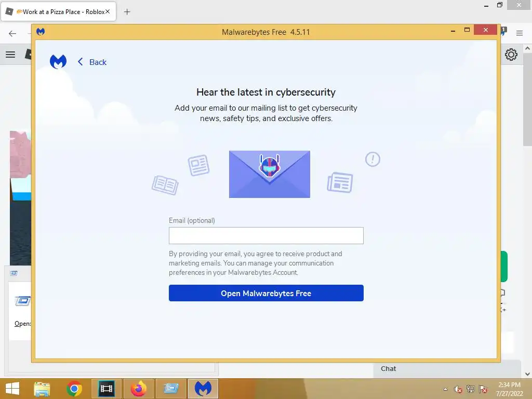The width and height of the screenshot is (532, 399).
Task: Click the browser back arrow
Action: pos(12,33)
